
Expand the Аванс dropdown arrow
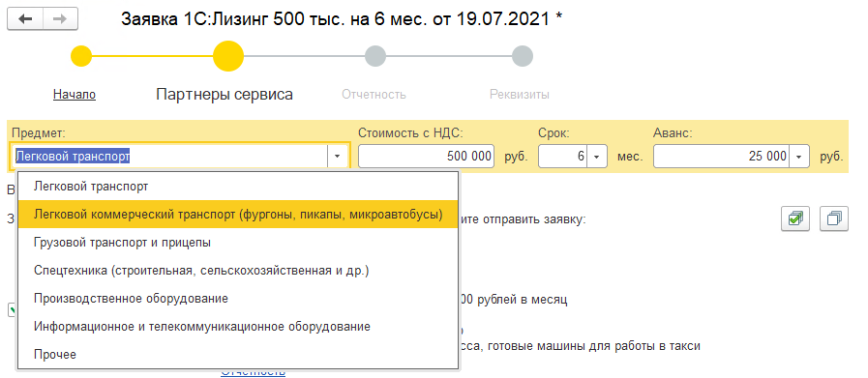[x=798, y=157]
